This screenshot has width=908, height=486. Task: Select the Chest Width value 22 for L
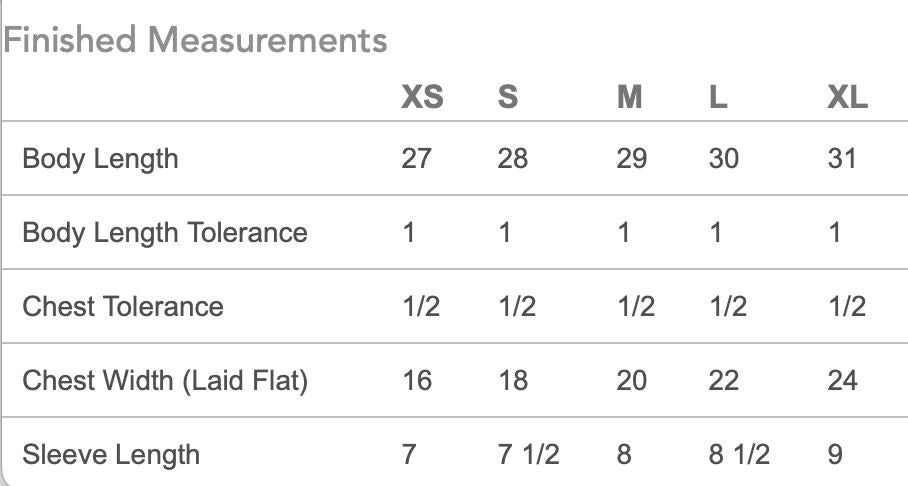pos(724,381)
